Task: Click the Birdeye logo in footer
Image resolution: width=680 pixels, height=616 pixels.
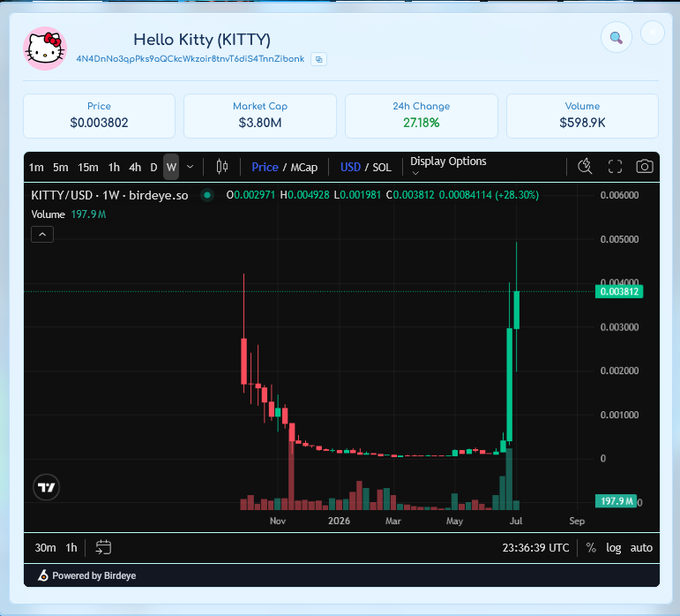Action: 43,575
